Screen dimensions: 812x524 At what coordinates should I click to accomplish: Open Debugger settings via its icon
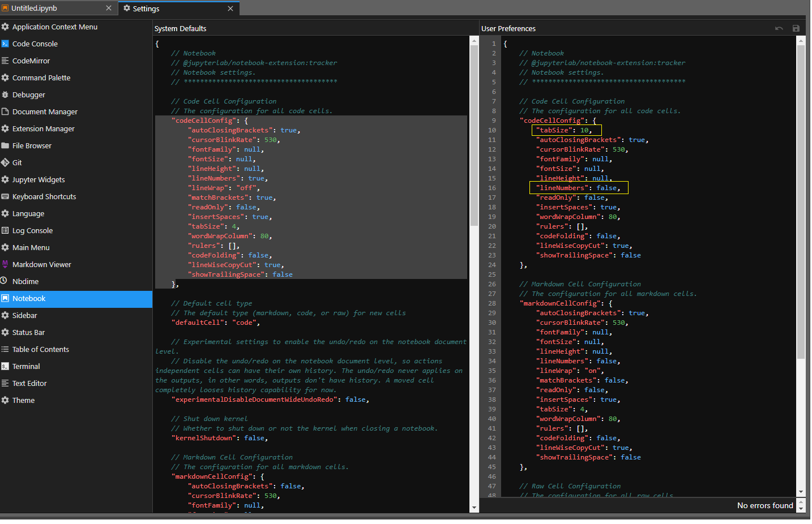click(x=6, y=95)
